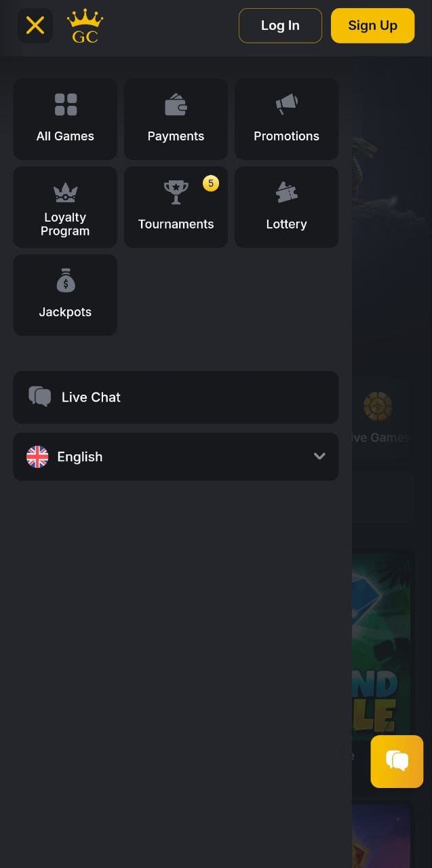Click the Jackpots menu label
The width and height of the screenshot is (432, 868).
pos(65,313)
